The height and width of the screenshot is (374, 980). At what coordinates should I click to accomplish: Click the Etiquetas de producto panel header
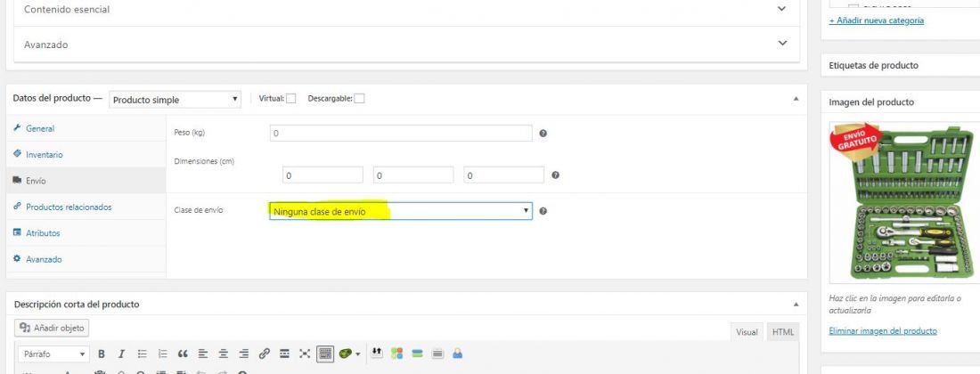[901, 66]
